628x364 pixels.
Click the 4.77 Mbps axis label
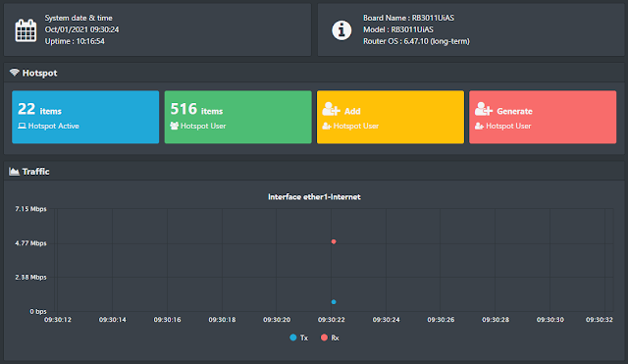(30, 243)
